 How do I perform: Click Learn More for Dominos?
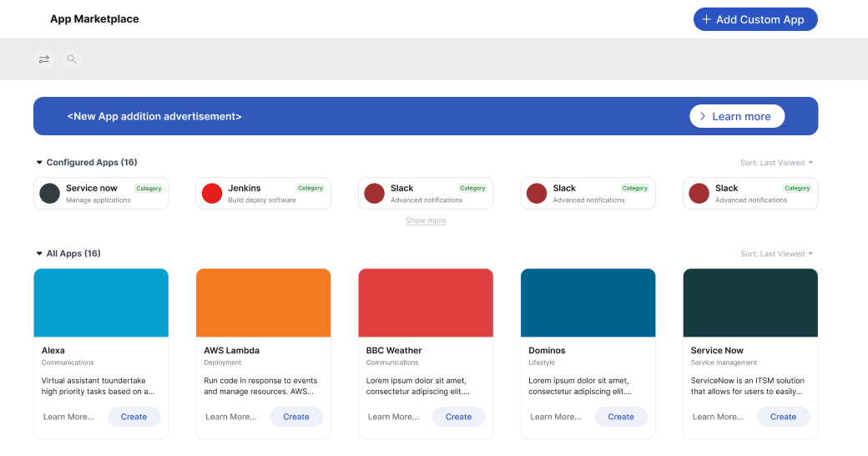[556, 417]
